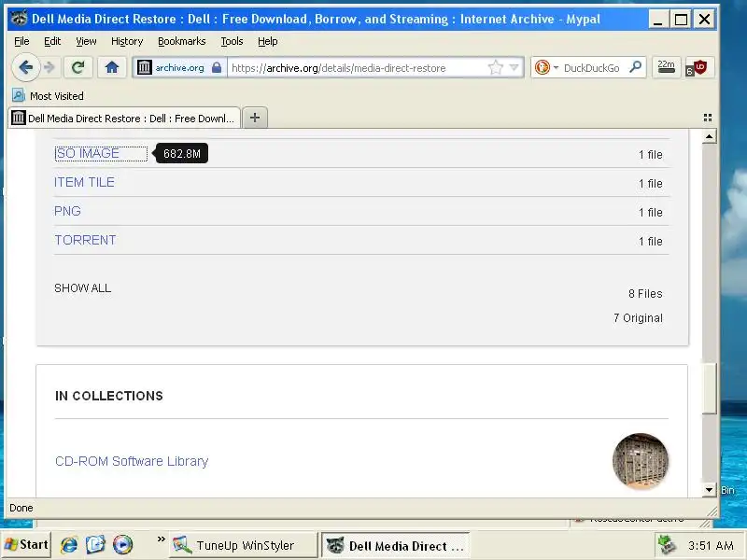The image size is (747, 560).
Task: Click the system tray network icon
Action: point(667,545)
